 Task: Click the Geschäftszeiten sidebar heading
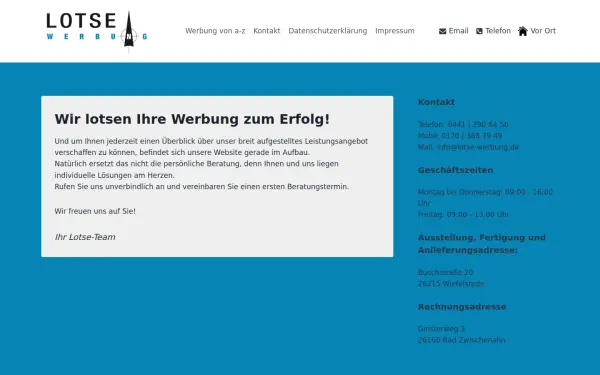point(455,170)
